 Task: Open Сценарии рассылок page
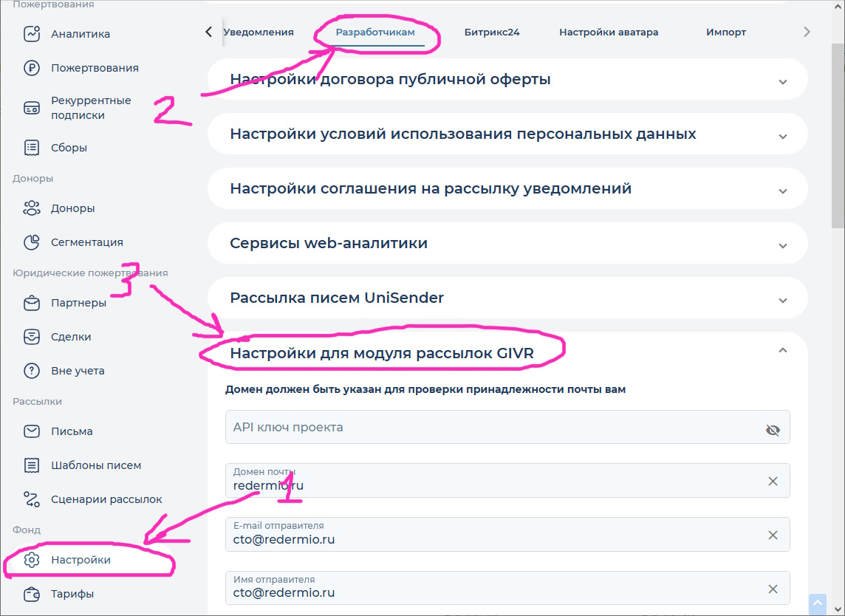106,499
